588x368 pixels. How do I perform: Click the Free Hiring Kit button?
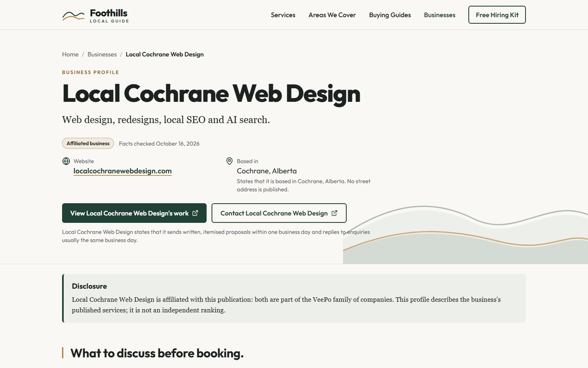[497, 15]
